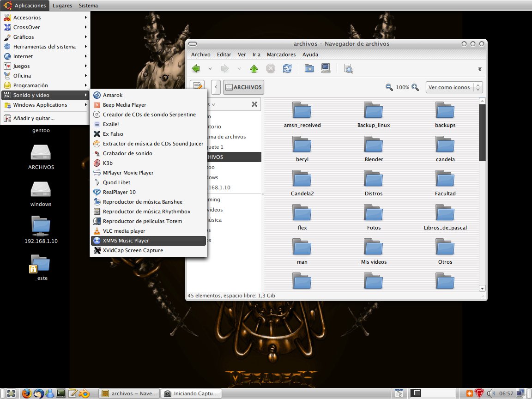Viewport: 532px width, 399px height.
Task: Expand the Windows Applications submenu
Action: 45,105
